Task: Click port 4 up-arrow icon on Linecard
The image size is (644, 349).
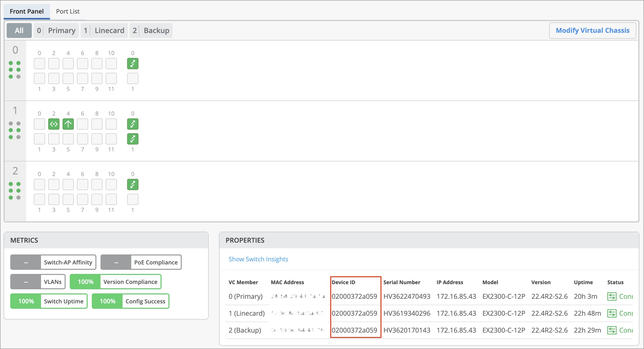Action: pyautogui.click(x=68, y=124)
